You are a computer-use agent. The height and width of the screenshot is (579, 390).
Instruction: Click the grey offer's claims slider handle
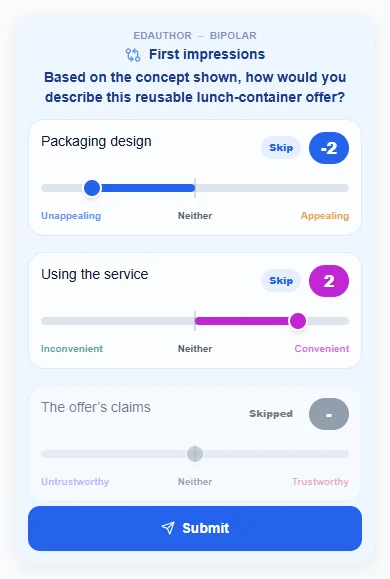195,454
